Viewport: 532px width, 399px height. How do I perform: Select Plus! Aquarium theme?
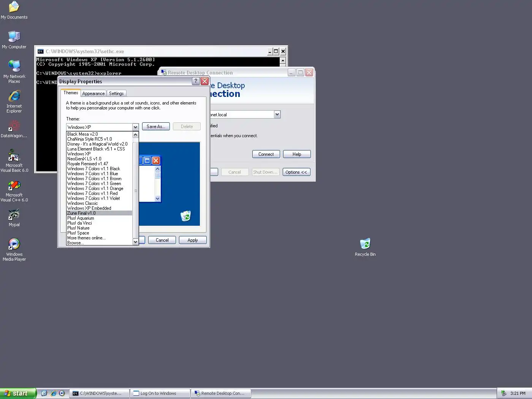point(99,218)
